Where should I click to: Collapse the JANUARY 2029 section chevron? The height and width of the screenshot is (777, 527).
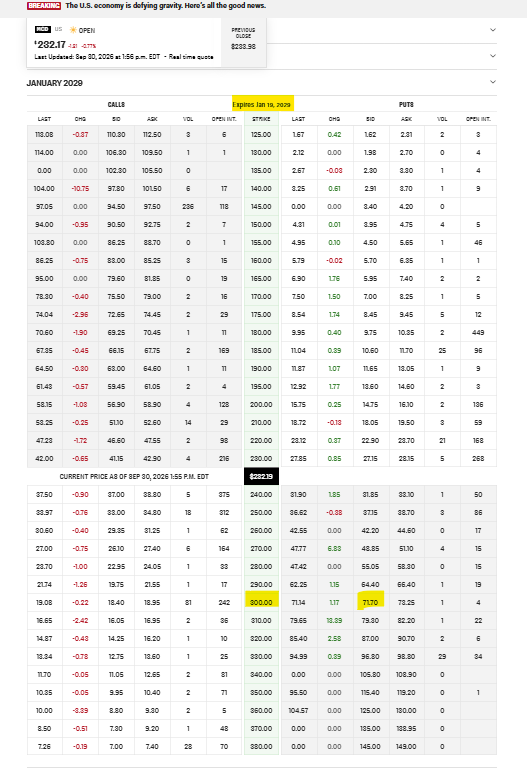pos(493,82)
